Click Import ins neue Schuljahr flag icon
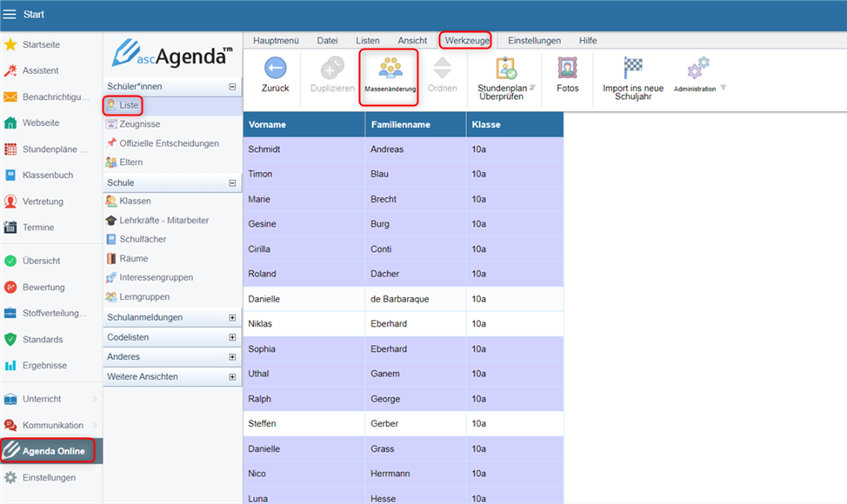The width and height of the screenshot is (847, 504). click(633, 68)
